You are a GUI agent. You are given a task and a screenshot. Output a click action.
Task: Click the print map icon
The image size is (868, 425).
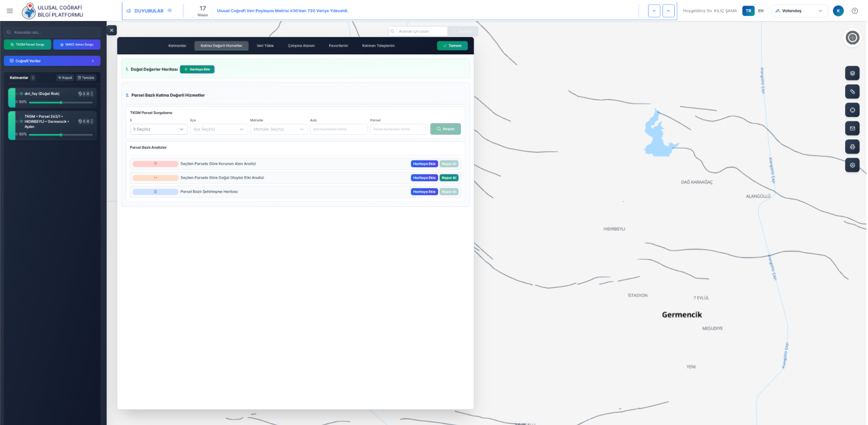(852, 147)
